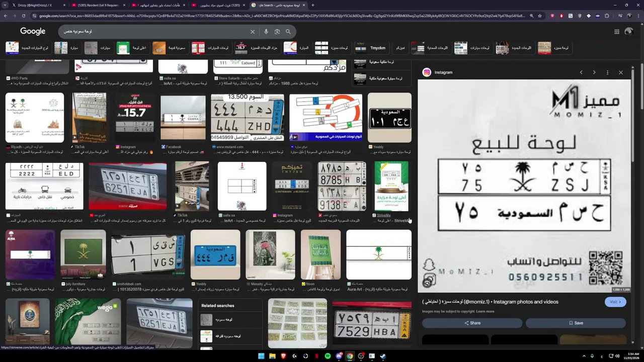Viewport: 644px width, 362px height.
Task: Open a new browser tab
Action: tap(312, 5)
